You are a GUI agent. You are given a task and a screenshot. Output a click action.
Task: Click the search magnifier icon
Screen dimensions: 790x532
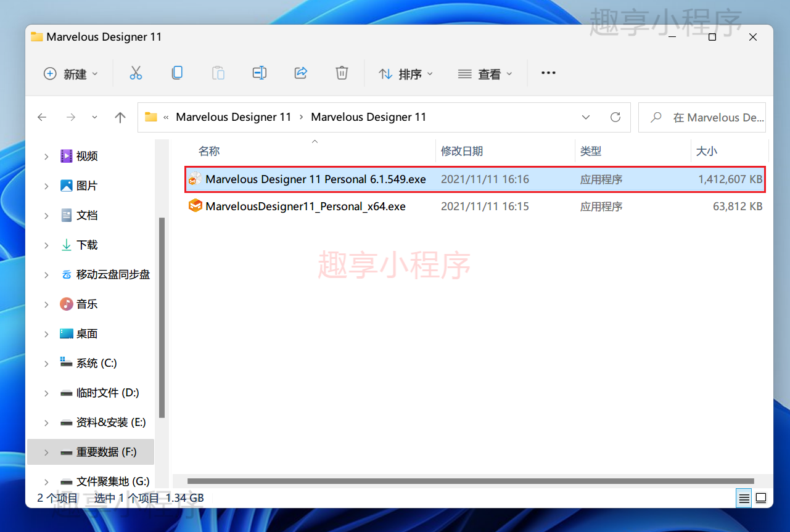point(657,117)
